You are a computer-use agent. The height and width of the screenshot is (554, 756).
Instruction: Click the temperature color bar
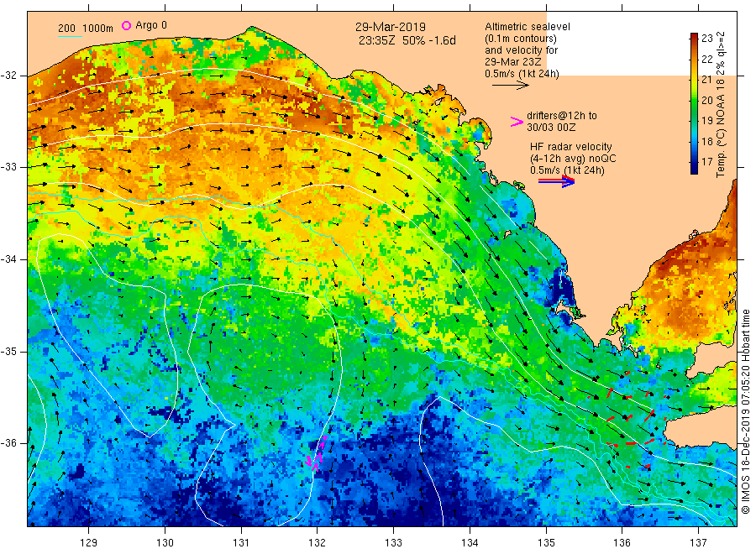click(694, 103)
